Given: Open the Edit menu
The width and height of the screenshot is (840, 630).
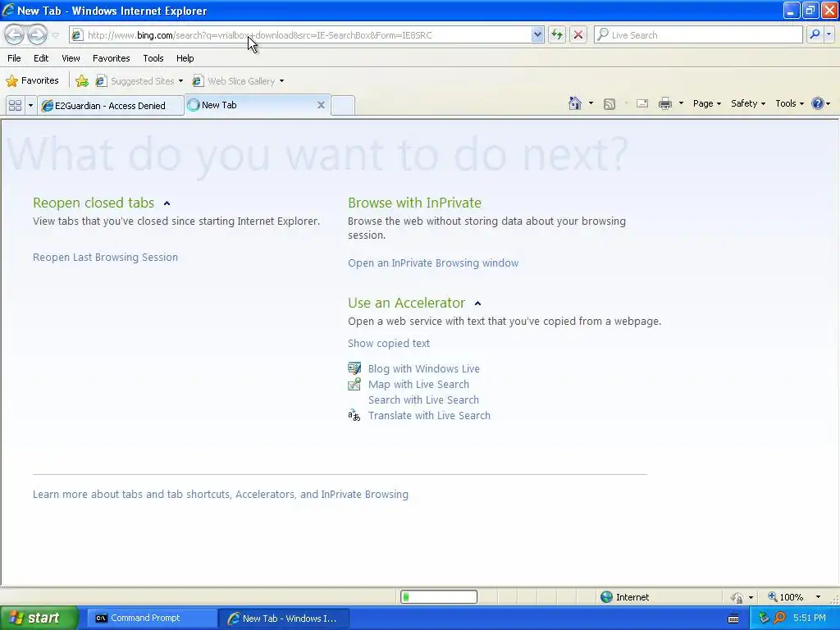Looking at the screenshot, I should tap(41, 58).
